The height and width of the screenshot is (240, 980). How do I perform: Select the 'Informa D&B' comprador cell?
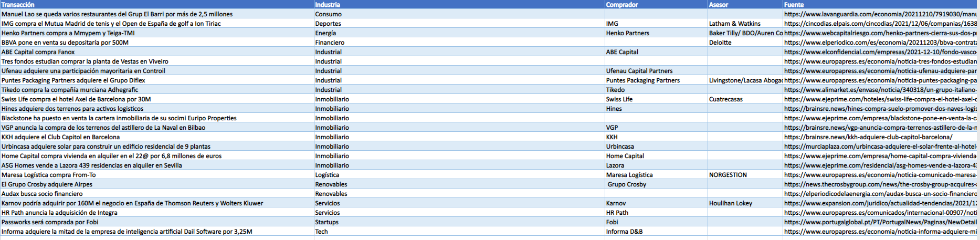[656, 232]
